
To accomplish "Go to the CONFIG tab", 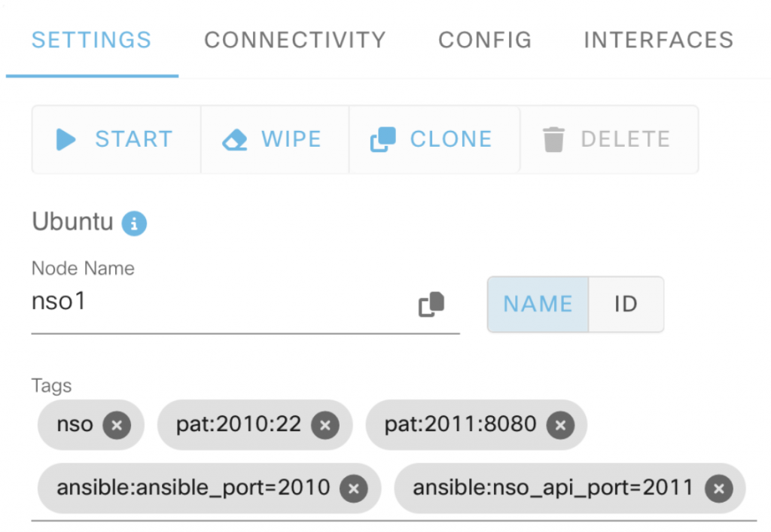I will [485, 40].
